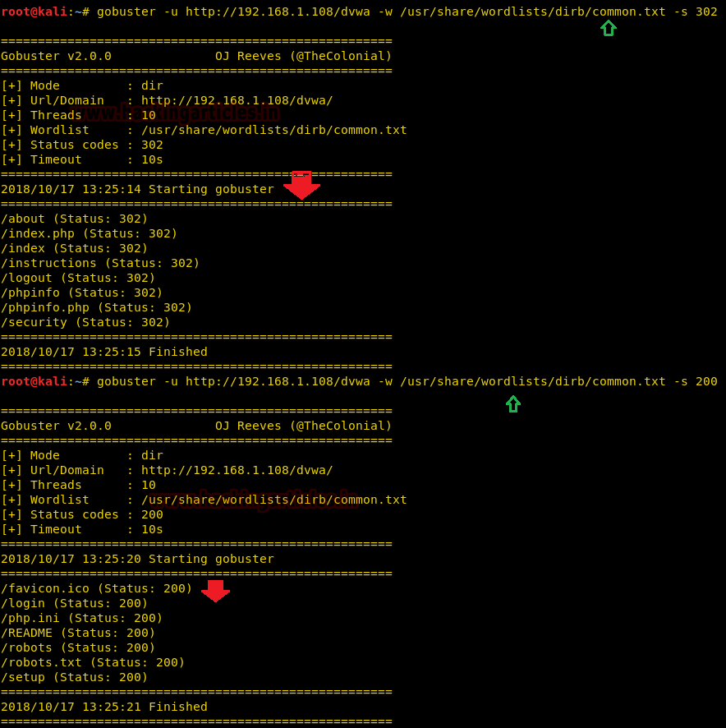Click the /security (Status: 302) line
Screen dimensions: 726x728
(x=85, y=322)
